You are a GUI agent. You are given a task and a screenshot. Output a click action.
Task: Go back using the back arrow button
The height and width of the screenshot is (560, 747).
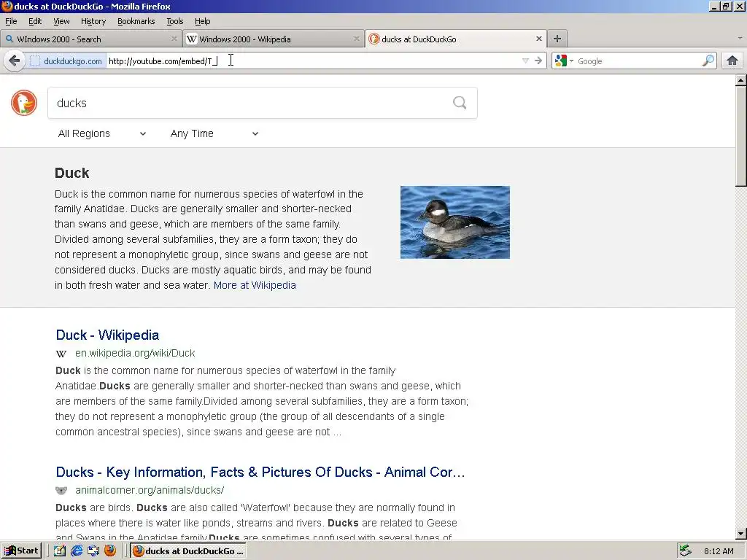click(x=15, y=61)
